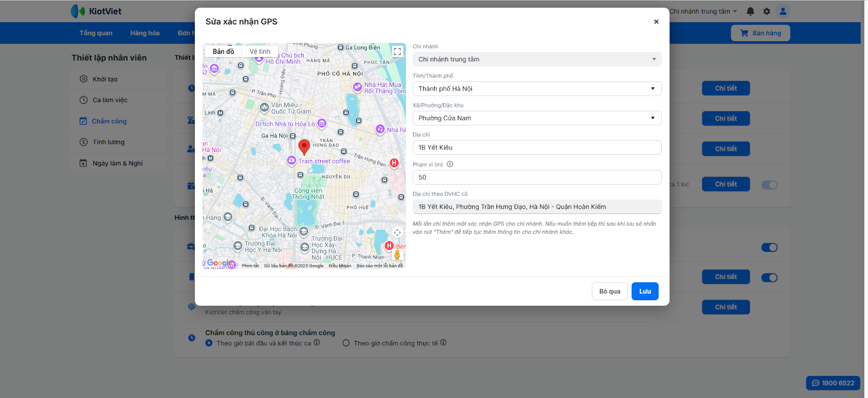
Task: Click the map camera controls icon
Action: coord(397,232)
